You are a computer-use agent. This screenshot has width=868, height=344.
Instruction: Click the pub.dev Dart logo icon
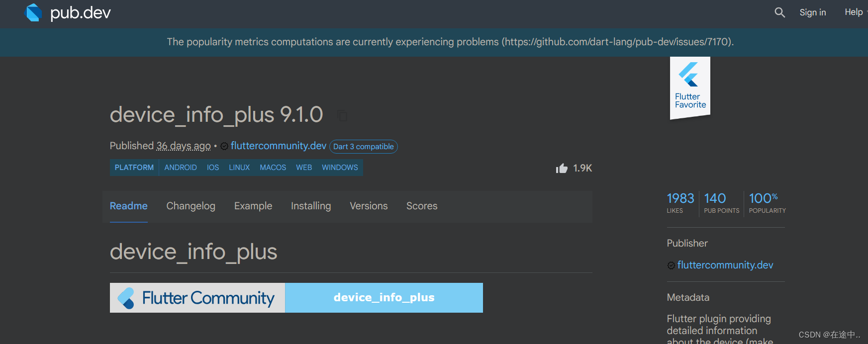pyautogui.click(x=34, y=12)
